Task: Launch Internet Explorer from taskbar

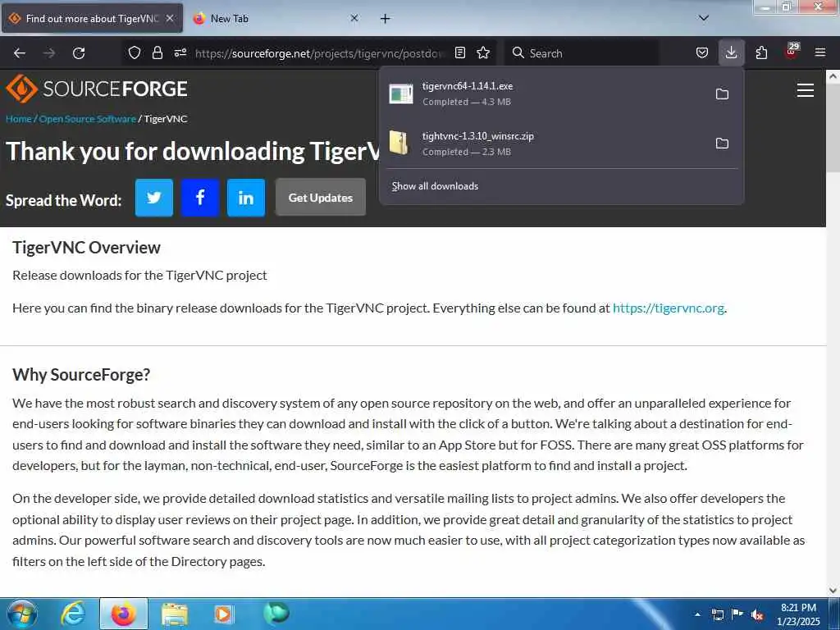Action: 73,614
